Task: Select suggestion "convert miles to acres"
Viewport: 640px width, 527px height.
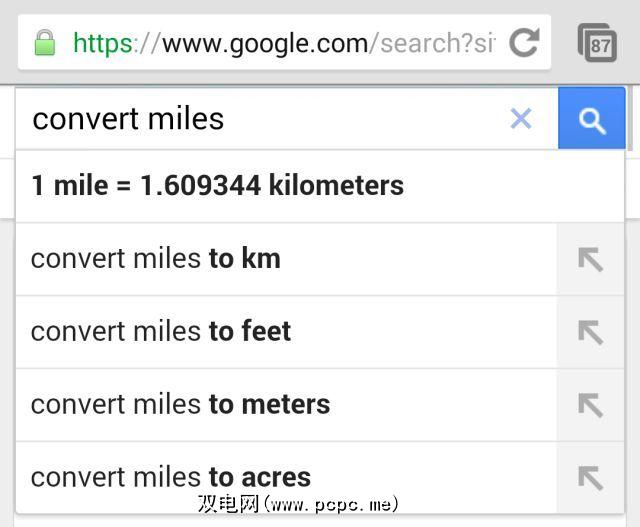Action: pos(171,477)
